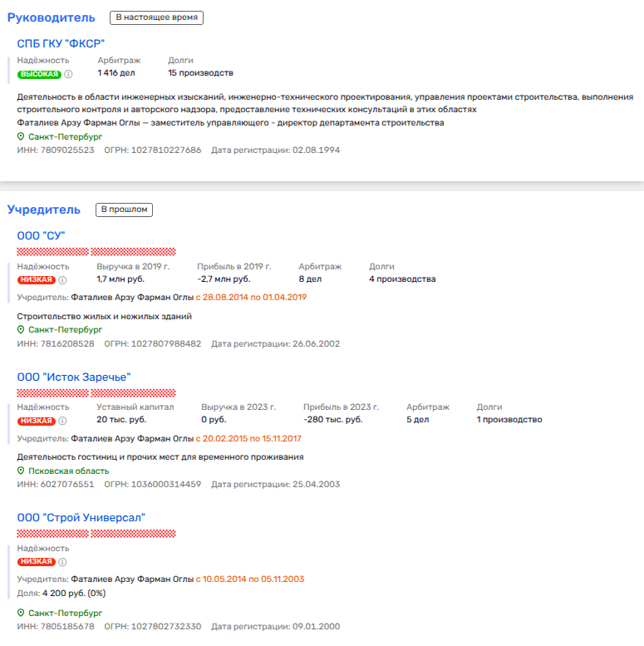Click the Руководитель section heading

pos(52,17)
